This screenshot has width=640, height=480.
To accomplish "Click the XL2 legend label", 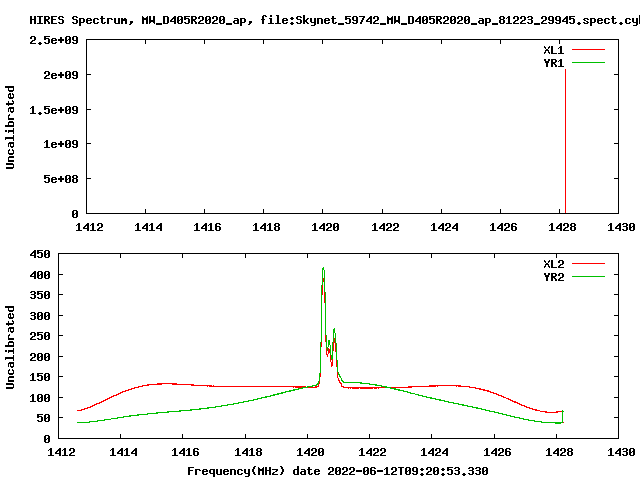I will pyautogui.click(x=553, y=264).
